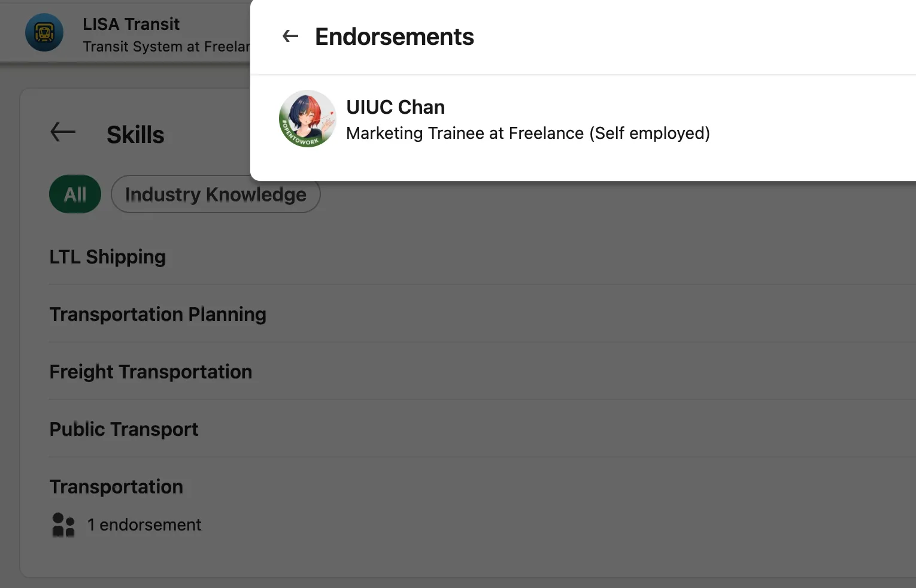Choose the Freight Transportation skill
Screen dimensions: 916x588
point(151,372)
